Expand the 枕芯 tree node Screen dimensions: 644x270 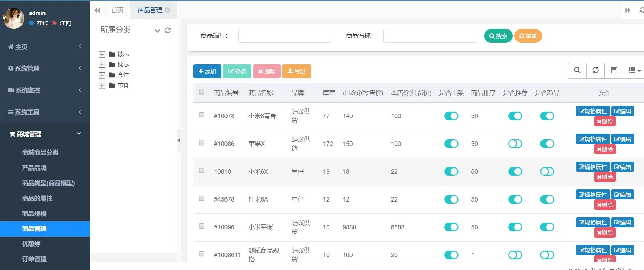102,65
